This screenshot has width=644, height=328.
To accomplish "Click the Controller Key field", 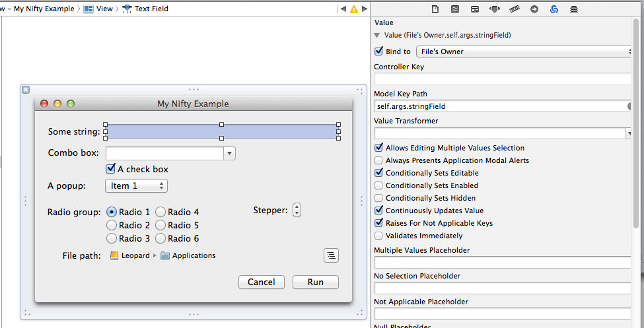I will (x=503, y=79).
